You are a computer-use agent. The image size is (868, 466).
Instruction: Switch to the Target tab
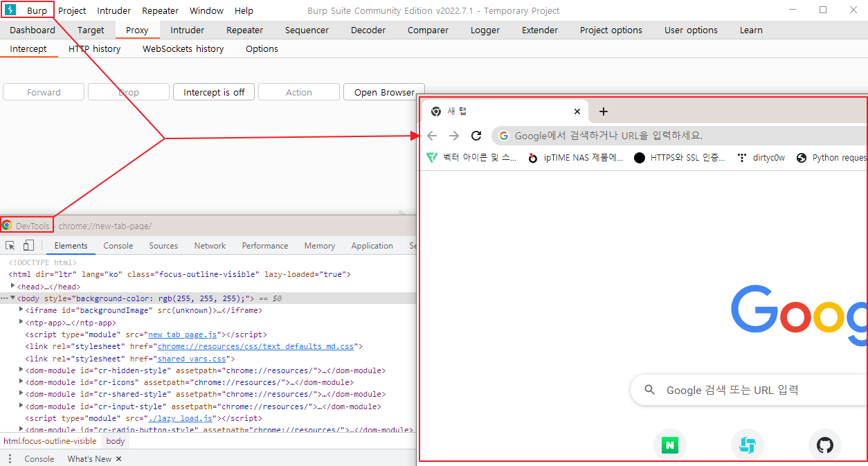click(x=91, y=30)
